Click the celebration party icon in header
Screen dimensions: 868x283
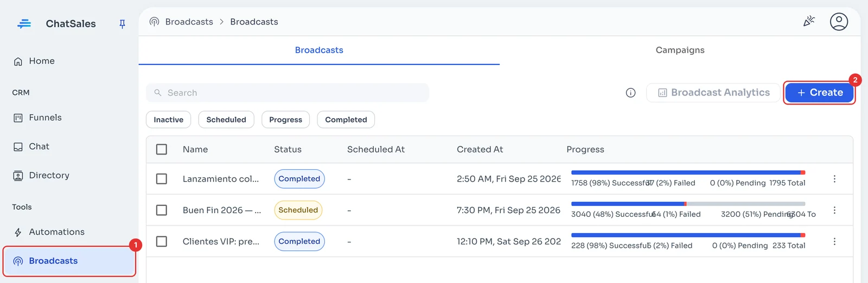[x=809, y=22]
